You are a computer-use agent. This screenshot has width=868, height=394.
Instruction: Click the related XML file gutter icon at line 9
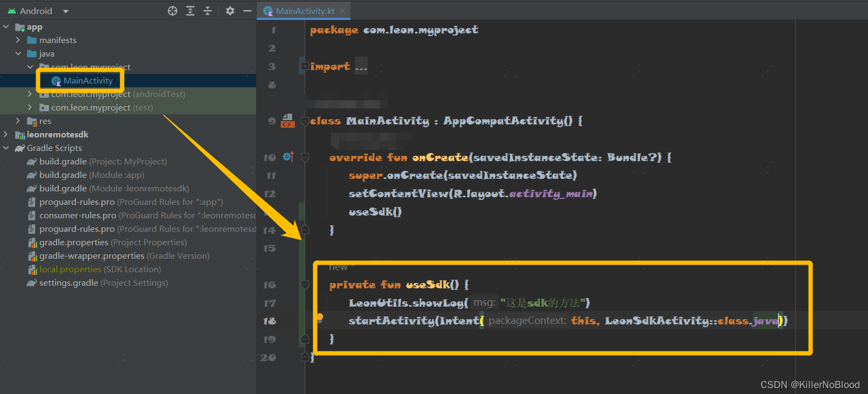pyautogui.click(x=287, y=121)
